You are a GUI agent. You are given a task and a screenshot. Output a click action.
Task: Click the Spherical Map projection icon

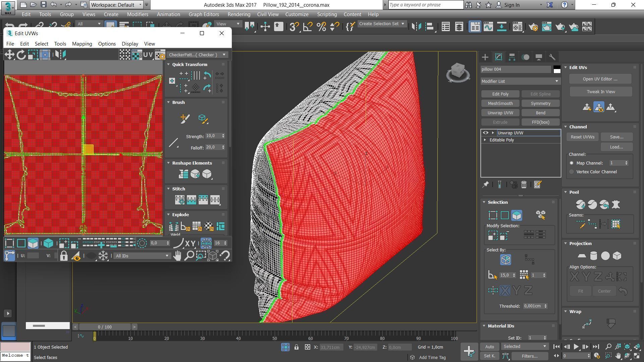pos(605,256)
